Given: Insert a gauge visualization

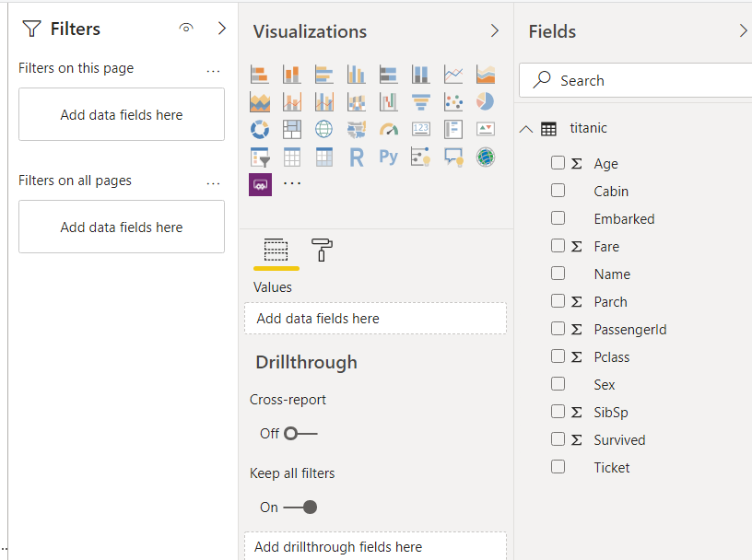Looking at the screenshot, I should point(389,129).
